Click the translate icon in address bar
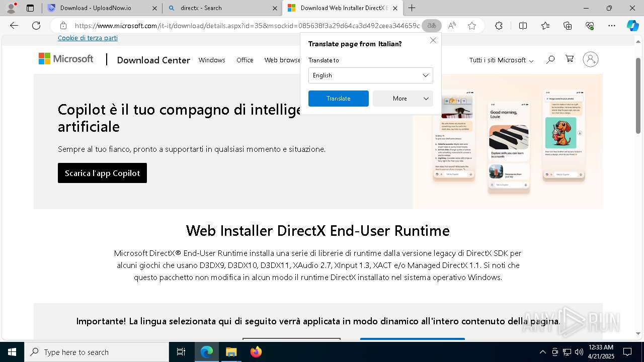Viewport: 644px width, 362px height. coord(431,26)
